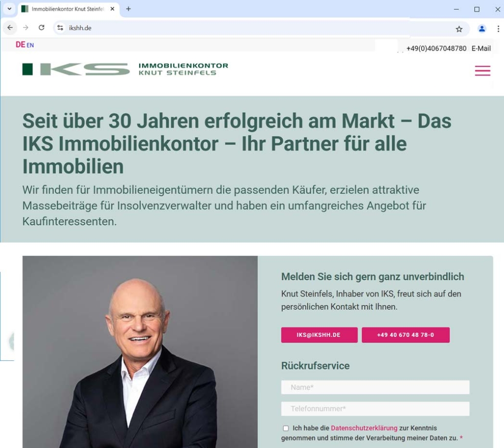Focus the Telefonnummer input field
The image size is (504, 448).
pyautogui.click(x=375, y=409)
